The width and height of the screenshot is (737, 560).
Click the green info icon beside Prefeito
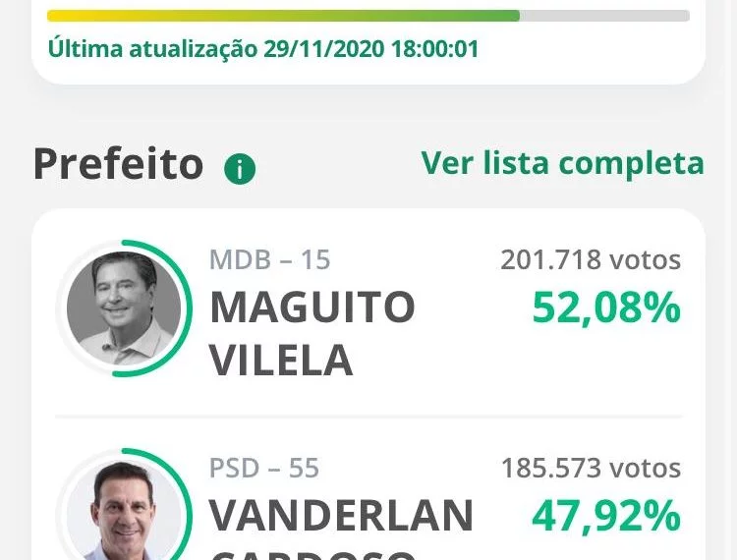(x=240, y=169)
